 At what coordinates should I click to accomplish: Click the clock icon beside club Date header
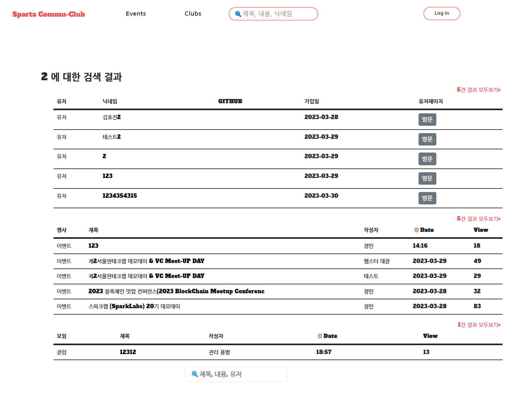point(320,336)
